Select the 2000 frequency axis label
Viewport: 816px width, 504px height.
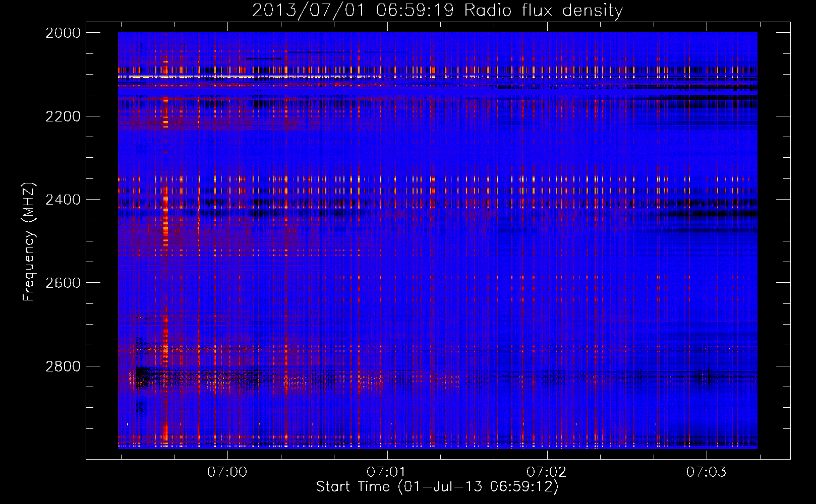(x=63, y=33)
